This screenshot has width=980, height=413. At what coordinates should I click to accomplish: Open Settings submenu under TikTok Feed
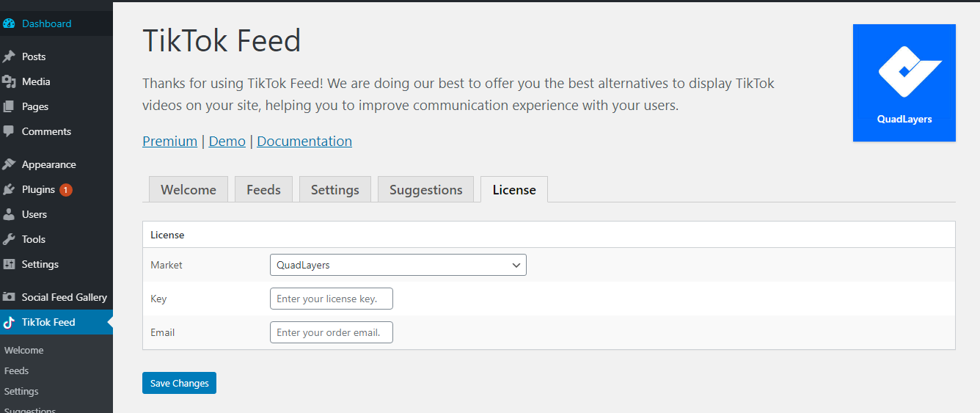[x=21, y=392]
